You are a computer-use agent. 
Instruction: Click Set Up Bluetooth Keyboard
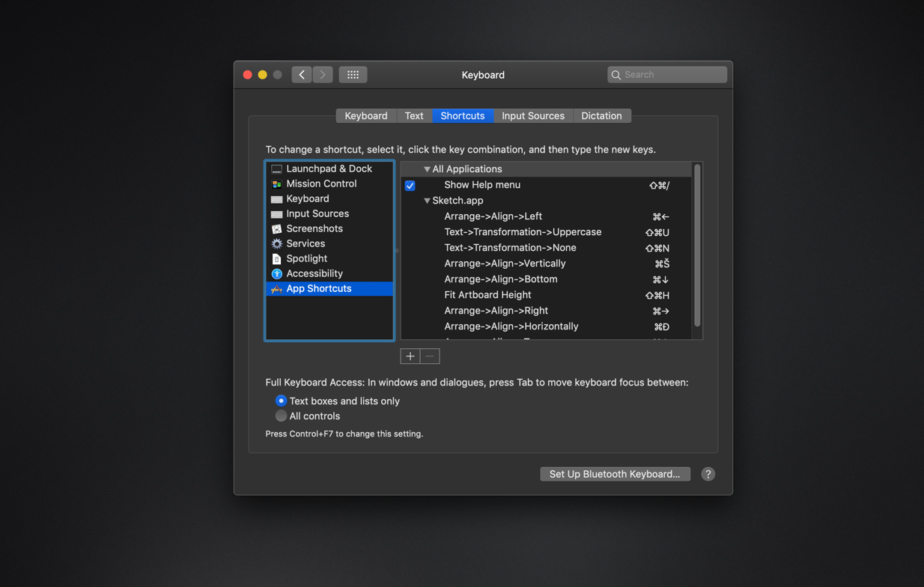click(x=615, y=473)
